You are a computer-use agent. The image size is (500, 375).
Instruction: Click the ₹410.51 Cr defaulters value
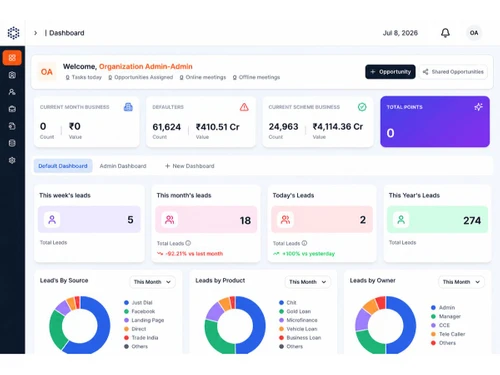point(218,127)
